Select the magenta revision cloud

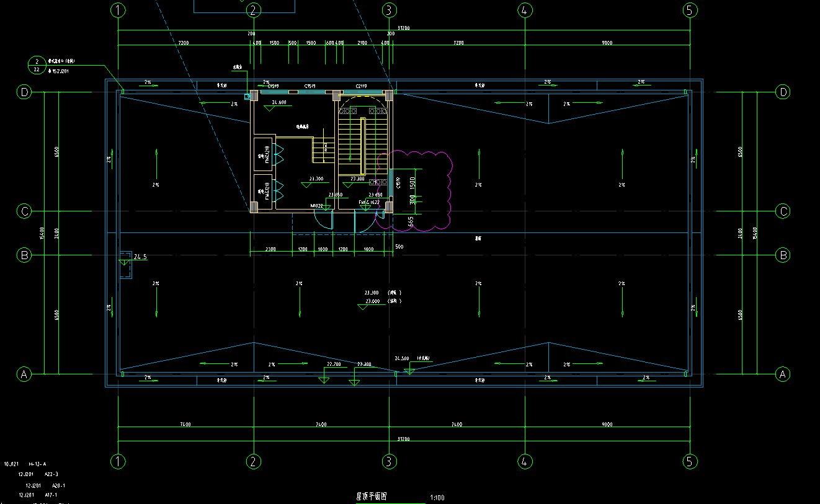point(449,186)
